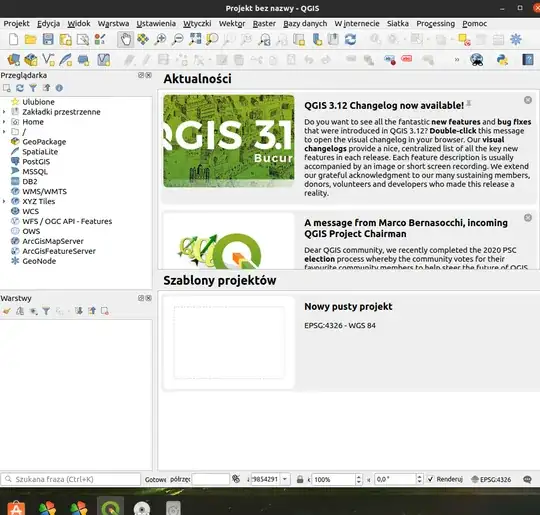Open a project with the folder icon
540x515 pixels.
[x=31, y=39]
